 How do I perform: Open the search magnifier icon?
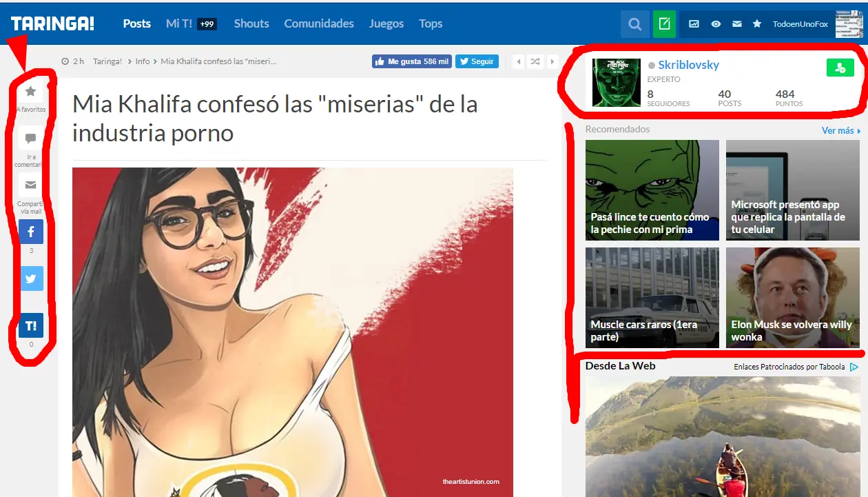[634, 24]
